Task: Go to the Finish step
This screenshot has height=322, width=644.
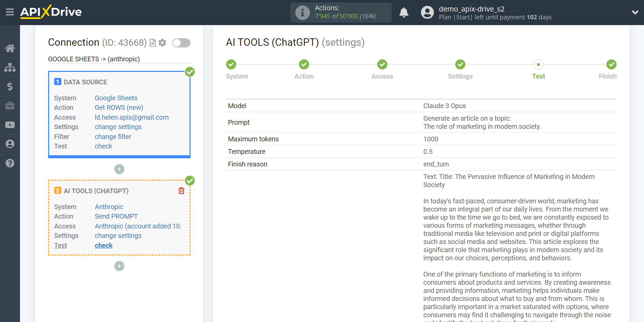Action: tap(611, 64)
